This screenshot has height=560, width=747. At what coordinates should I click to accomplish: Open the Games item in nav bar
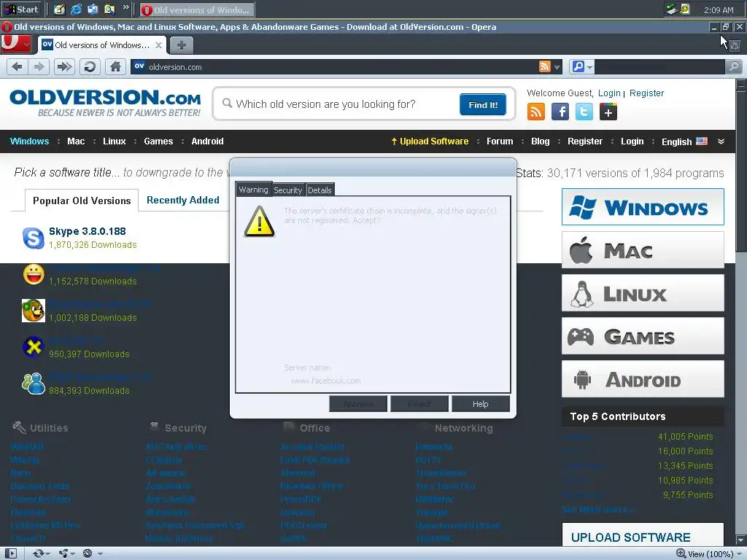pyautogui.click(x=158, y=141)
